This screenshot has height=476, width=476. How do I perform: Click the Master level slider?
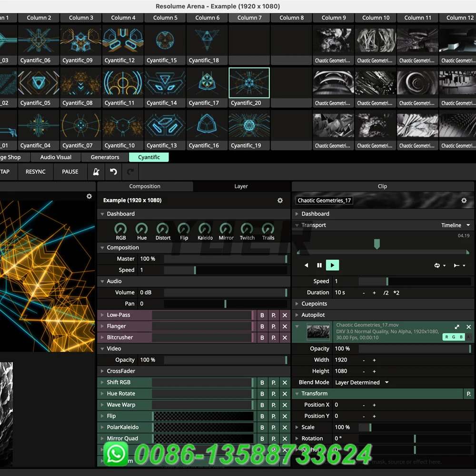(x=225, y=259)
